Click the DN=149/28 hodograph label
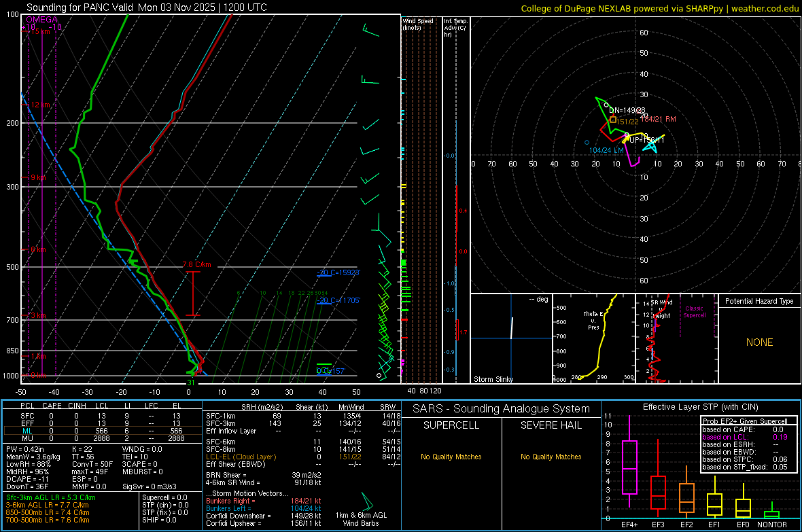 tap(627, 110)
